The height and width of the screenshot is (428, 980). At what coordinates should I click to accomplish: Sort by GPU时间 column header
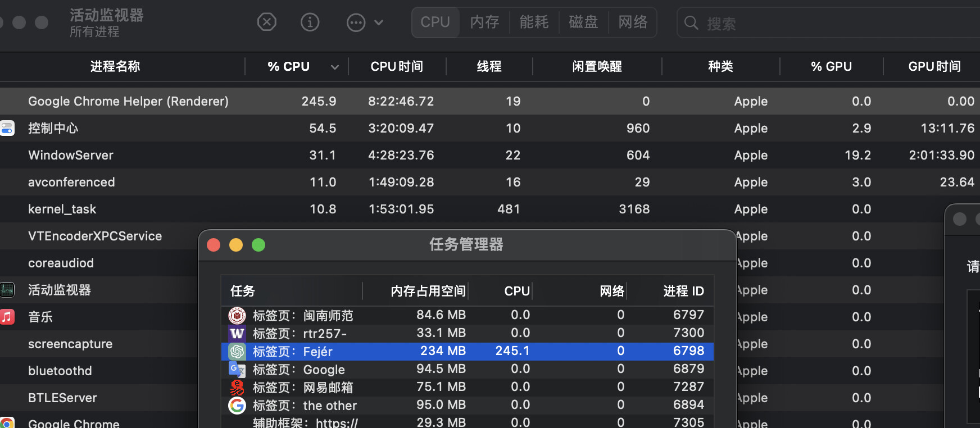pyautogui.click(x=934, y=66)
